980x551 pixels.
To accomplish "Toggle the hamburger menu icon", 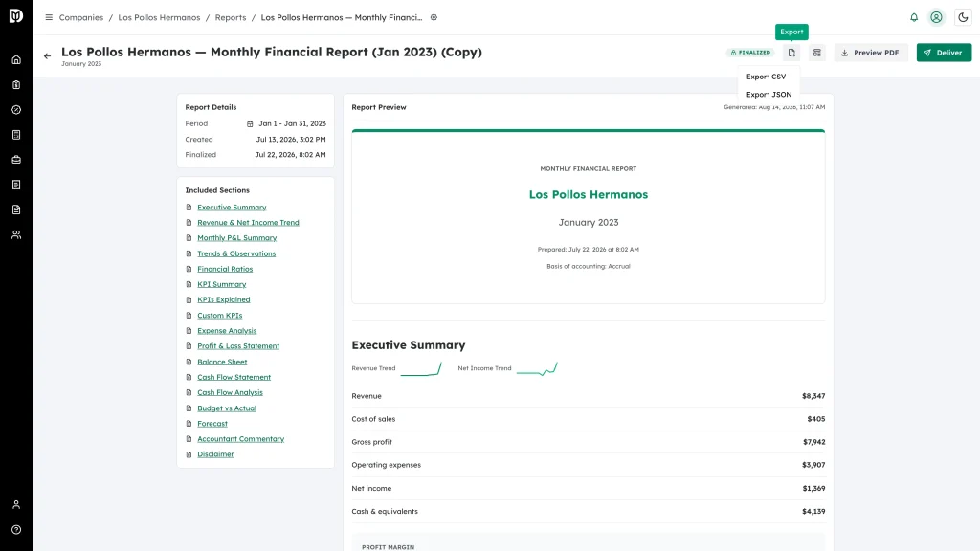I will point(49,17).
